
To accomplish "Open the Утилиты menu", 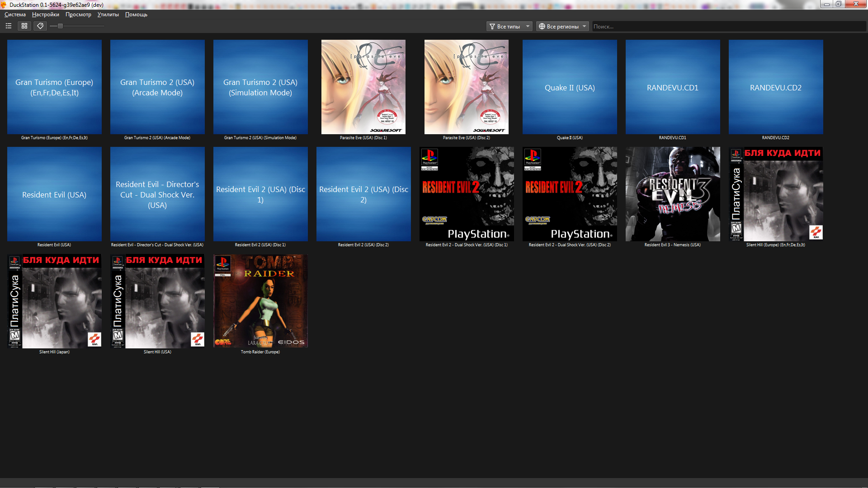I will 108,14.
